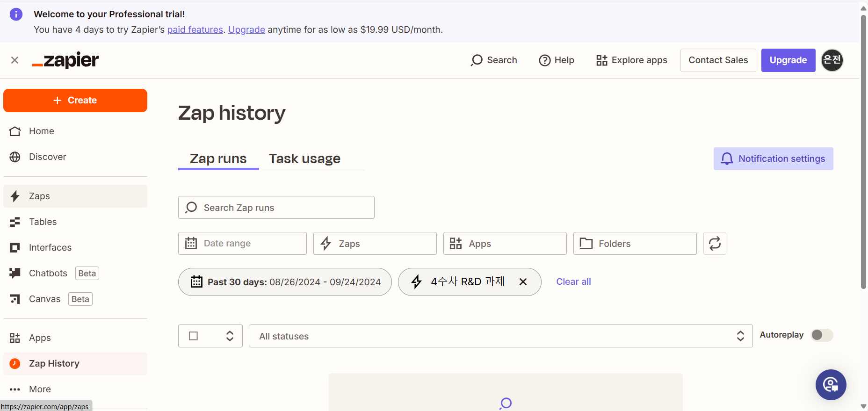Image resolution: width=868 pixels, height=411 pixels.
Task: Click the purple Upgrade button
Action: pyautogui.click(x=788, y=60)
